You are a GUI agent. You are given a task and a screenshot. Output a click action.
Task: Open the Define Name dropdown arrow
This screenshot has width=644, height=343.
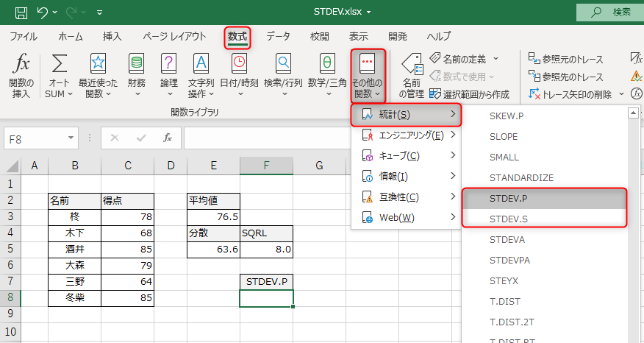click(x=495, y=59)
